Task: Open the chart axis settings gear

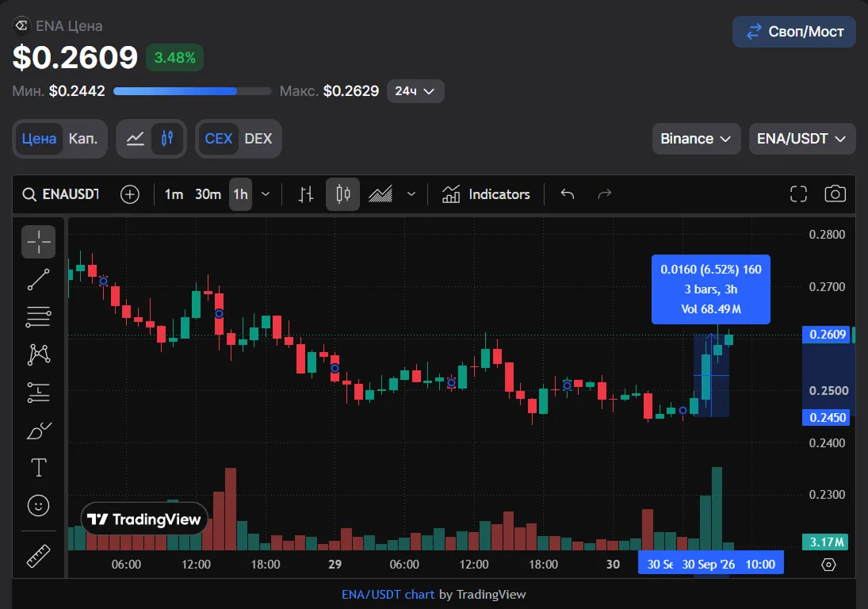Action: point(828,565)
